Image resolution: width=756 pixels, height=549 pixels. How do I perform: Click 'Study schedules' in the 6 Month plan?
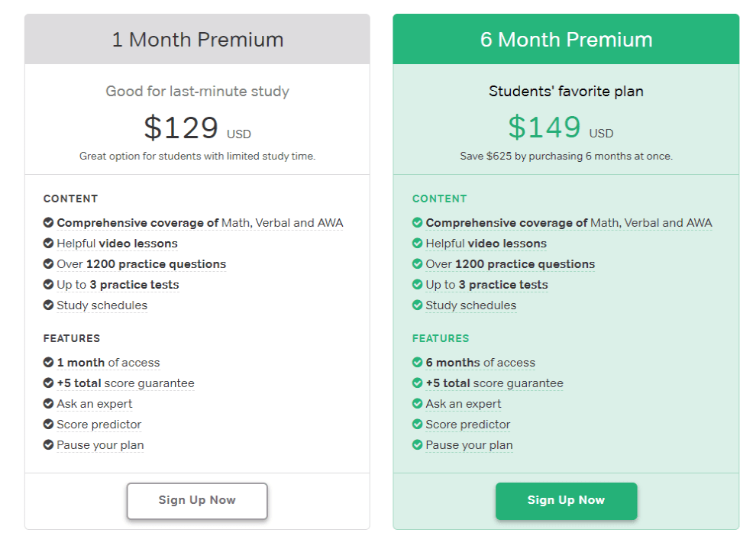[470, 305]
